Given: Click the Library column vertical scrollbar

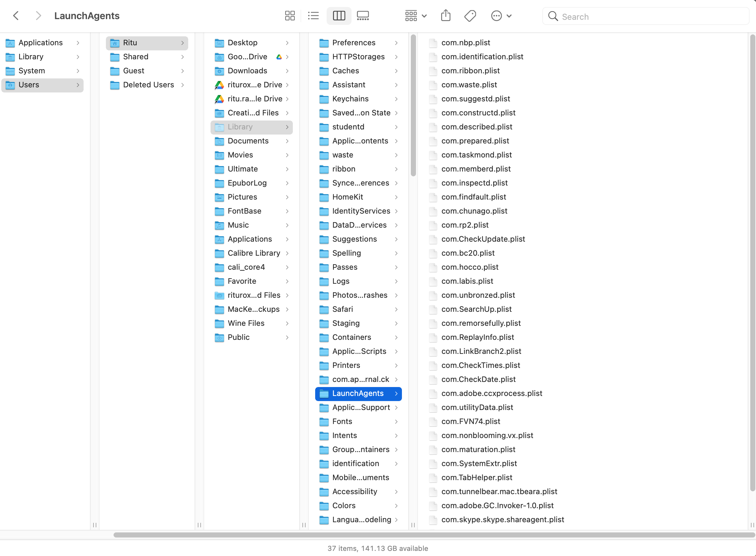Looking at the screenshot, I should [413, 105].
